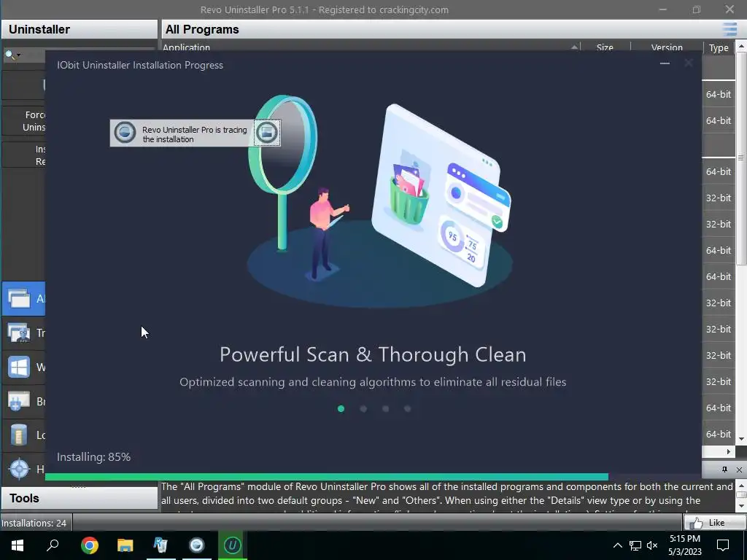Viewport: 747px width, 560px height.
Task: Minimize the IObit installation progress window
Action: click(665, 63)
